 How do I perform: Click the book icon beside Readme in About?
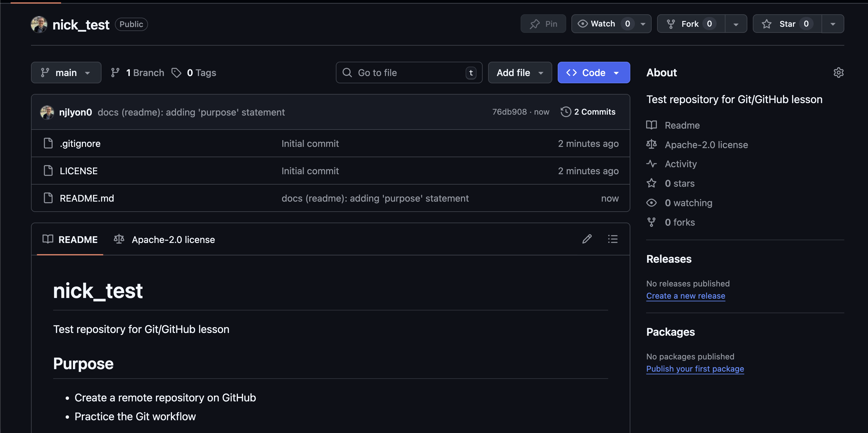(x=651, y=125)
